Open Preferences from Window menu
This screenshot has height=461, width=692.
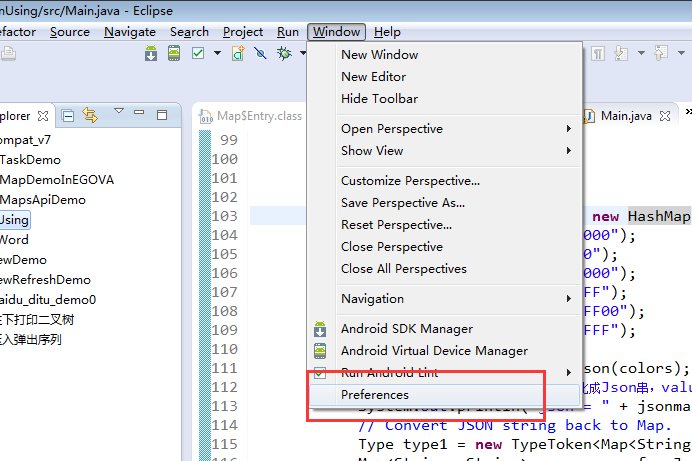(444, 395)
